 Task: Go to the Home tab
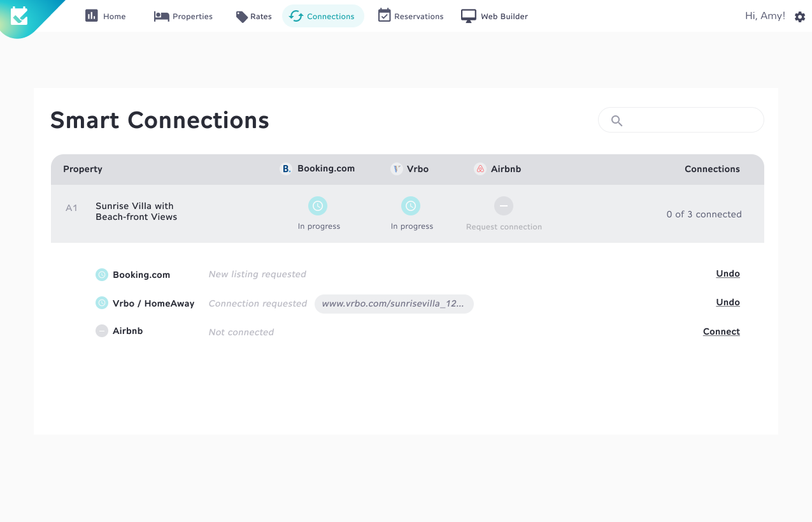(106, 16)
